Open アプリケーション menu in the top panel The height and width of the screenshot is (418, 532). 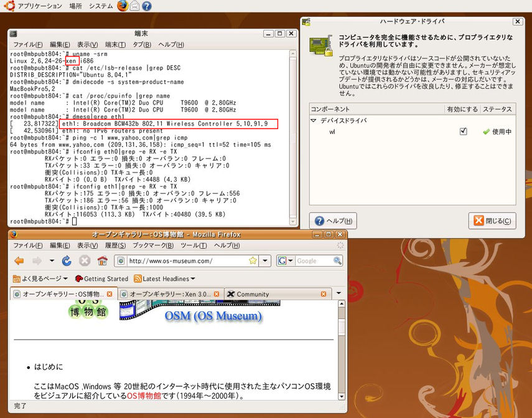[40, 6]
